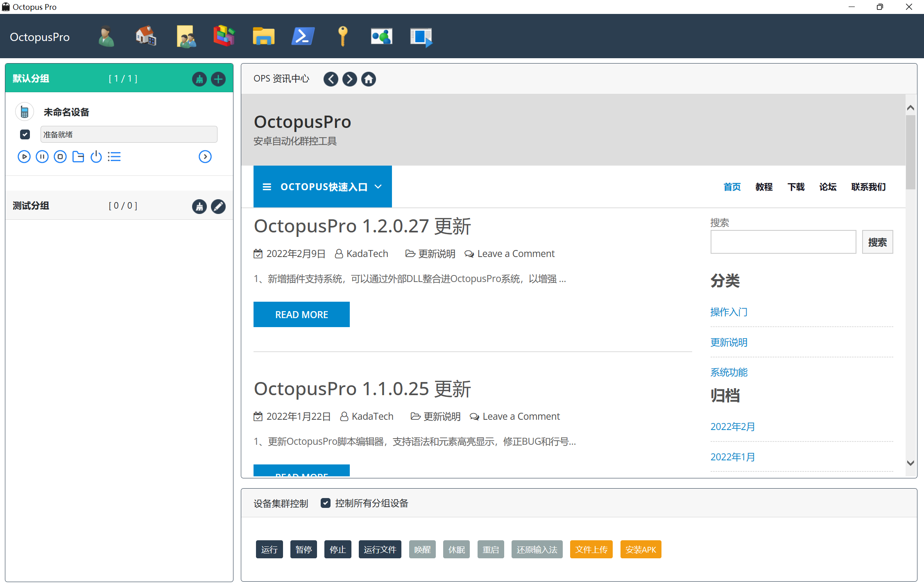Click READ MORE for 1.2.0.27 update
The image size is (924, 587).
click(301, 314)
